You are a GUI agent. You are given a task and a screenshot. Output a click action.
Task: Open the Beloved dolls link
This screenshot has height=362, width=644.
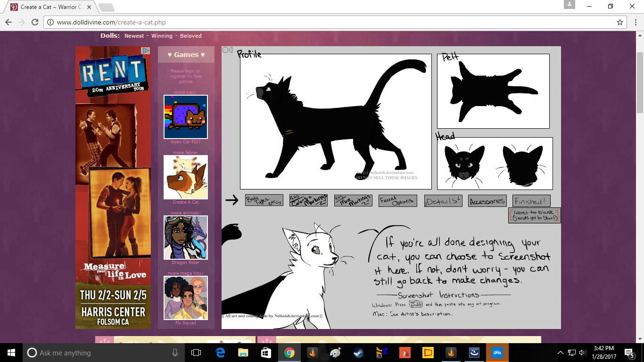190,36
